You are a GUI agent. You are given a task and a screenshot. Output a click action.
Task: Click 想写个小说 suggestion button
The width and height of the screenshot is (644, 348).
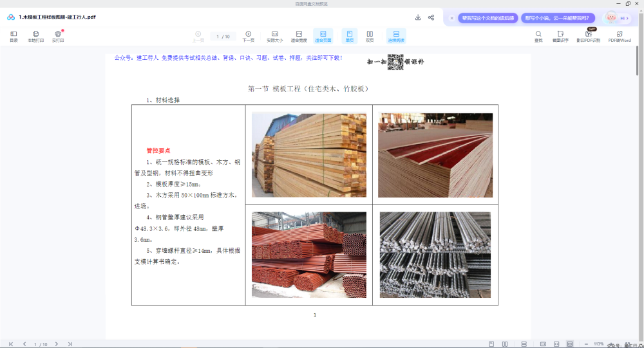click(x=558, y=18)
